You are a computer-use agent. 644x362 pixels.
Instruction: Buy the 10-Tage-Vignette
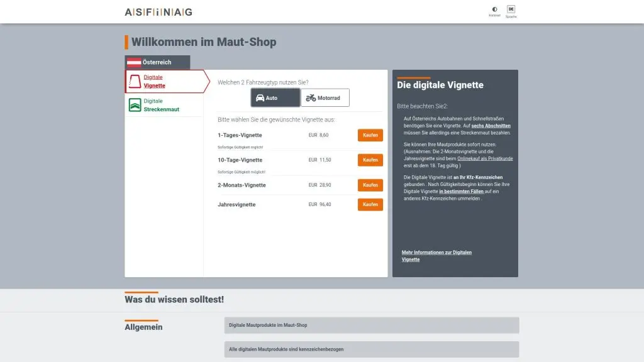(370, 160)
